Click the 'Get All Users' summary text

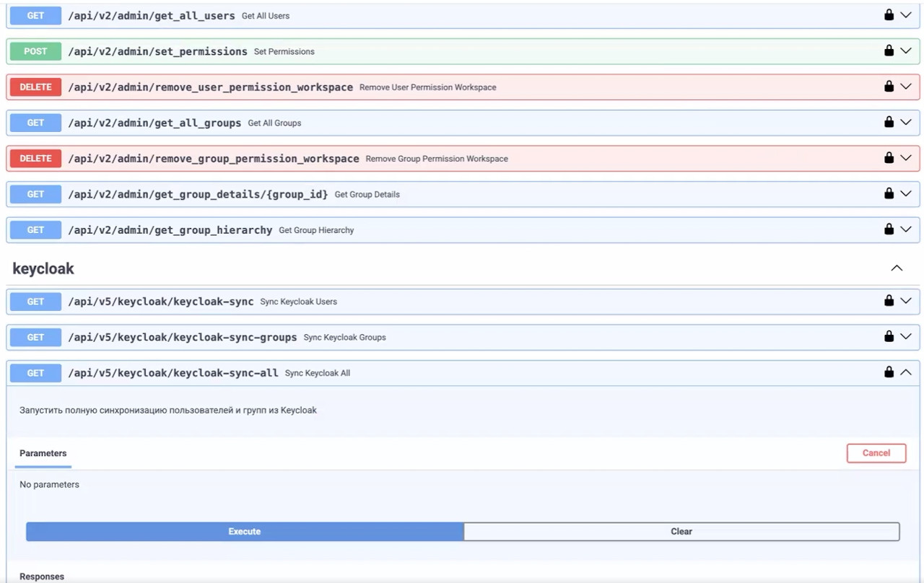(266, 16)
